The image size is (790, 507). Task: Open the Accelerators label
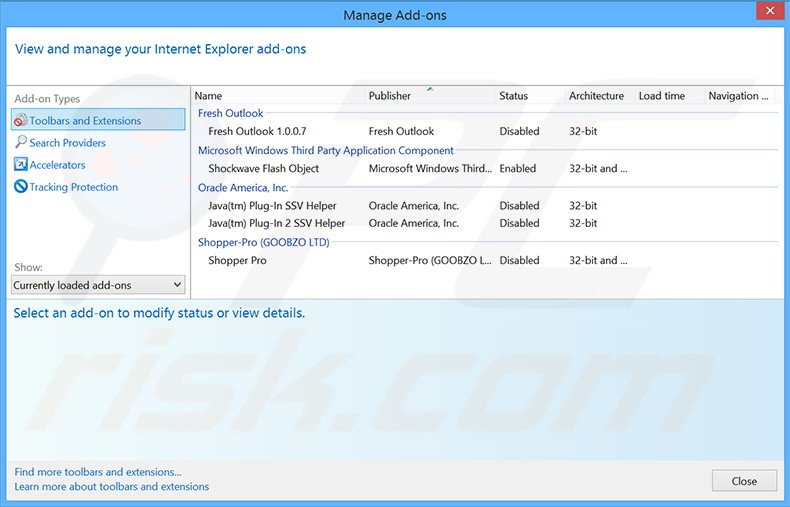(x=57, y=165)
